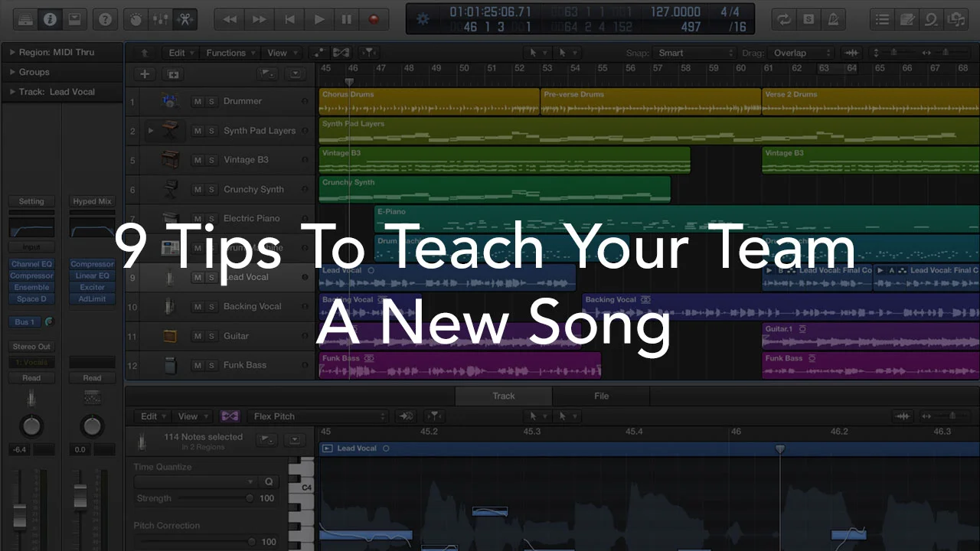Screen dimensions: 980x551
Task: Toggle the Inspector info icon
Action: click(x=50, y=19)
